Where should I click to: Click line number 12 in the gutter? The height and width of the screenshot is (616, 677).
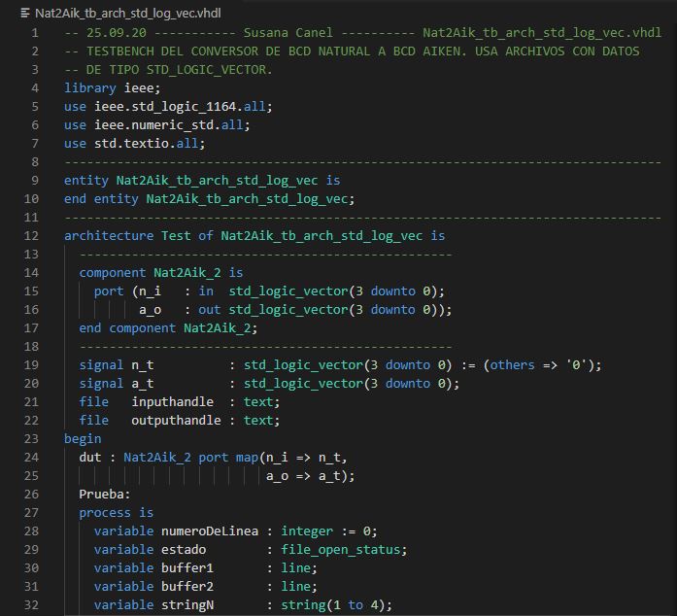click(31, 235)
